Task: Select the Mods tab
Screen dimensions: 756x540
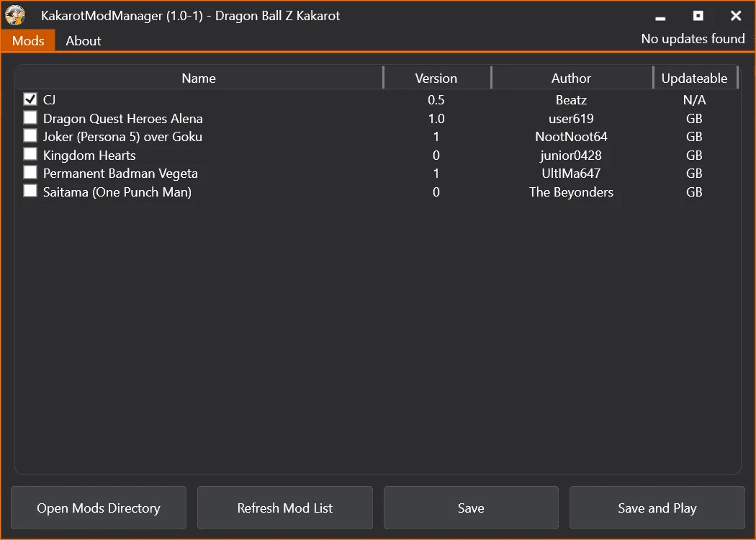Action: point(28,40)
